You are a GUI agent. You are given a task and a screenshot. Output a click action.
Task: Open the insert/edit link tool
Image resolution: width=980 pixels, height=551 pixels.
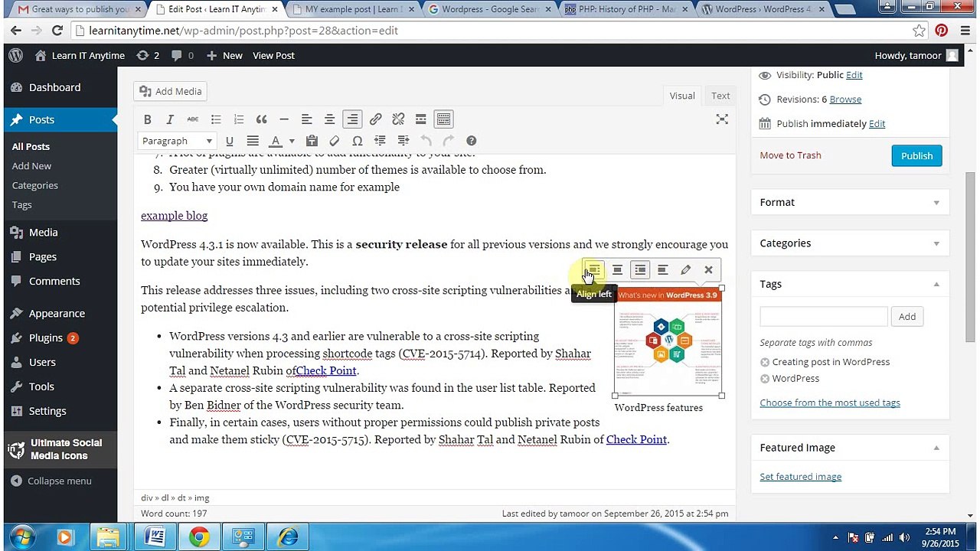click(x=375, y=119)
